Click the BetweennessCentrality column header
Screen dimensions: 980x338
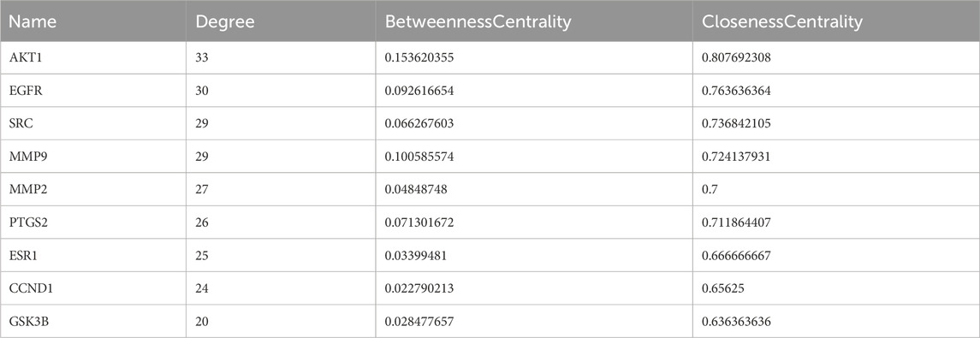coord(478,21)
